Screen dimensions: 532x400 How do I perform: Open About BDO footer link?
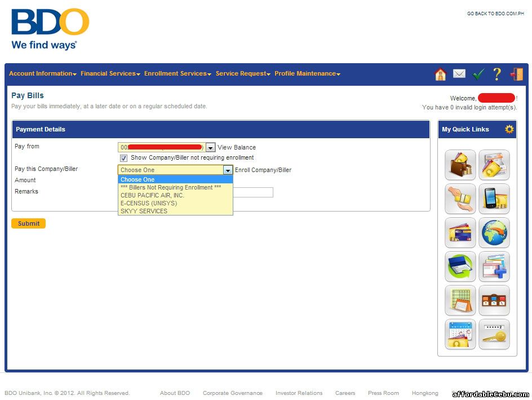(175, 393)
